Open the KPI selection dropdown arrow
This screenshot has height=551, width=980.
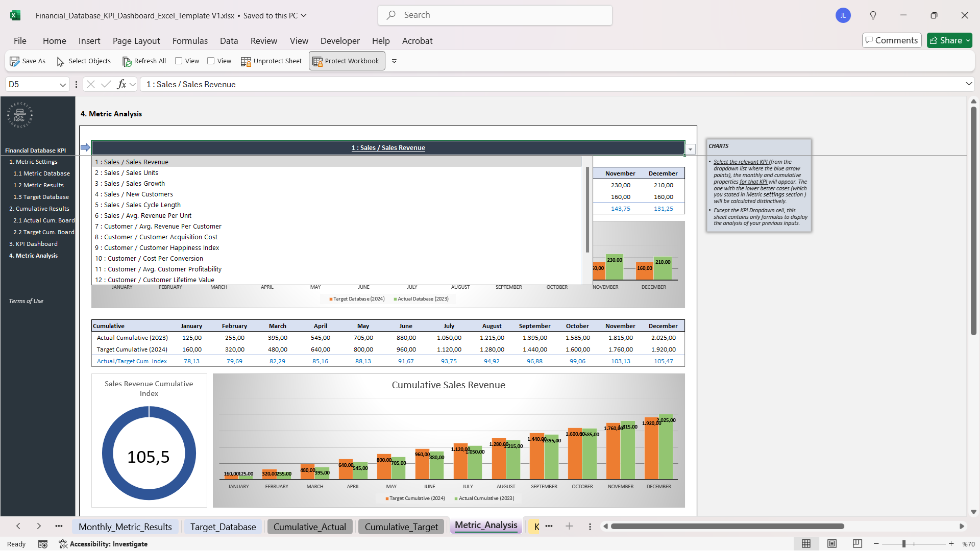(x=690, y=149)
